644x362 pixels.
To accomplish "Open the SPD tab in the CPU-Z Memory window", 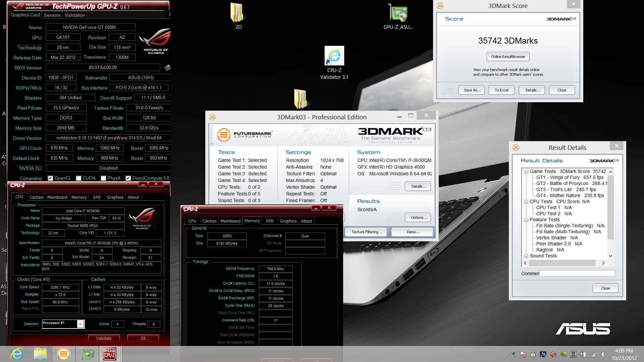I will click(270, 221).
